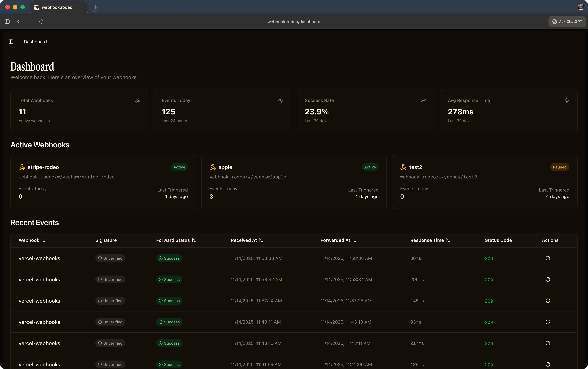The height and width of the screenshot is (369, 588).
Task: Sort by Response Time
Action: (430, 240)
